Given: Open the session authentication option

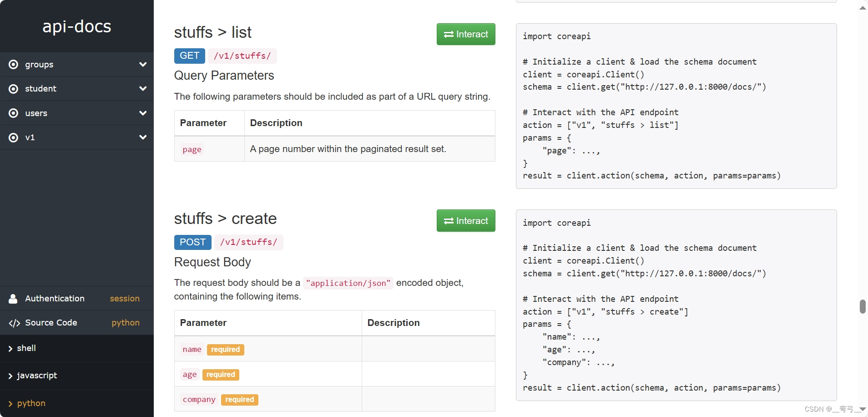Looking at the screenshot, I should 125,299.
